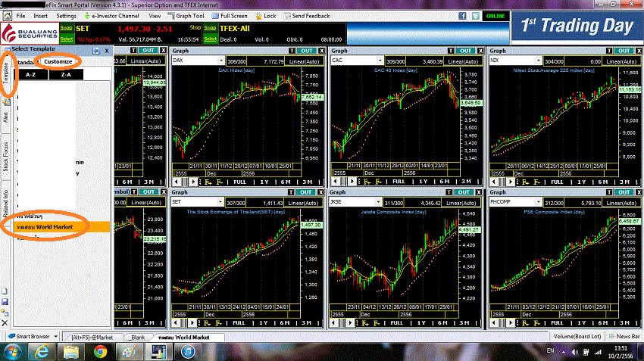Toggle Linear(Auto) scale on NIX graph
Viewport: 644px width, 361px height.
click(x=621, y=61)
